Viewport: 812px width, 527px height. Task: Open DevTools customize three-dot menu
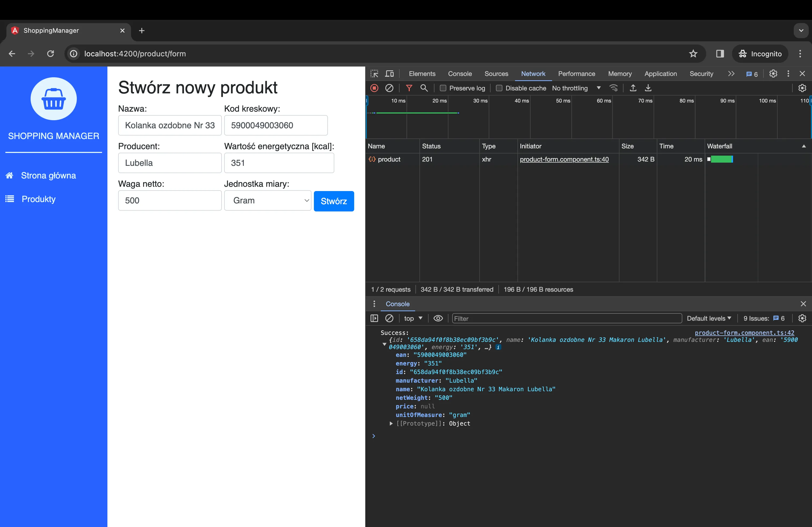click(788, 74)
